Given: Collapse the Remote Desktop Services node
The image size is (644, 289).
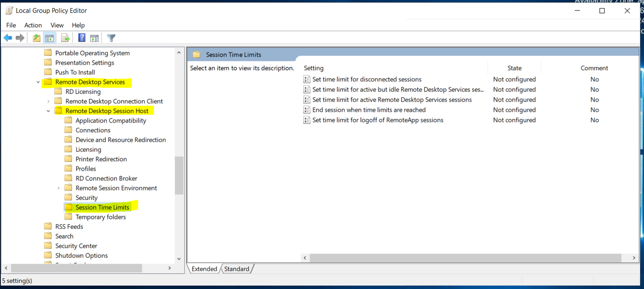Looking at the screenshot, I should coord(38,82).
